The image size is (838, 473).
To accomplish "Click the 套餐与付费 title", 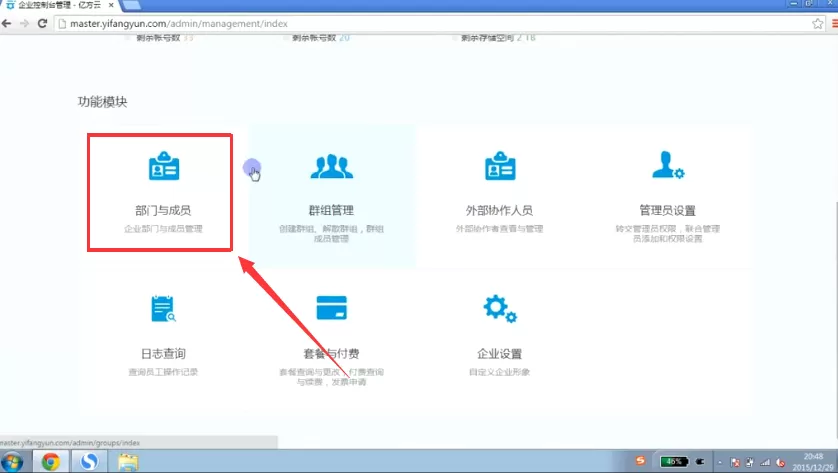I will click(x=331, y=354).
